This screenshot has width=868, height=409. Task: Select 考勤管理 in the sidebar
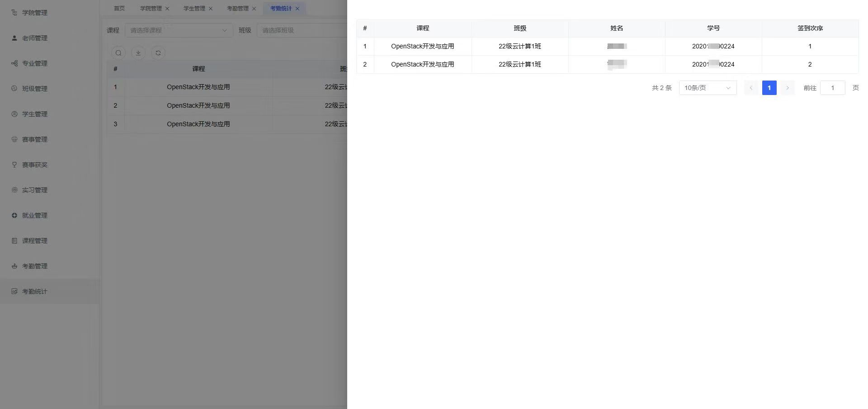coord(34,266)
